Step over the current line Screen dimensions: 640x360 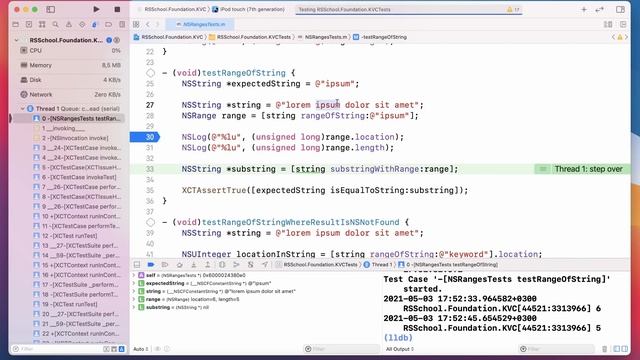click(x=179, y=264)
